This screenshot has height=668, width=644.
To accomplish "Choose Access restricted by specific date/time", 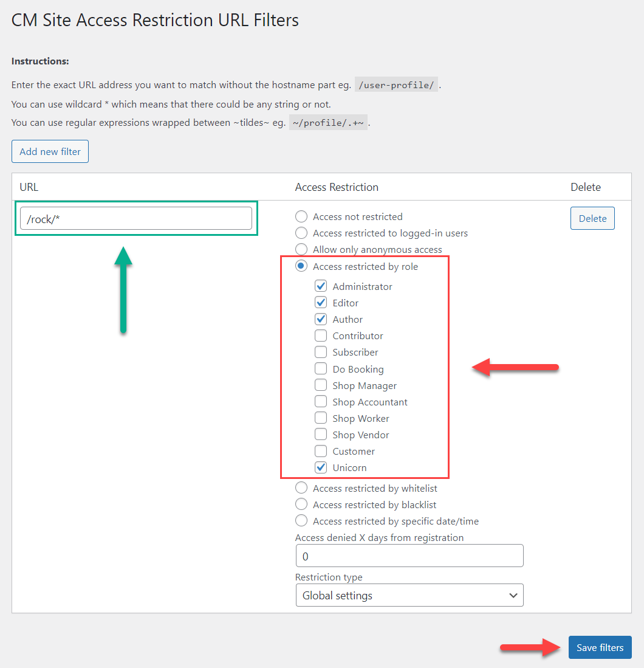I will click(301, 520).
